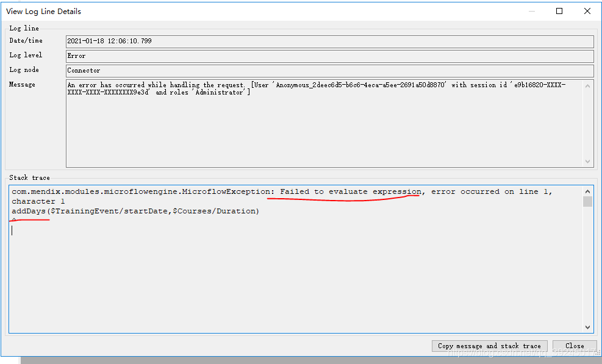Grab the stack trace scrollbar thumb
The height and width of the screenshot is (364, 602).
point(587,202)
